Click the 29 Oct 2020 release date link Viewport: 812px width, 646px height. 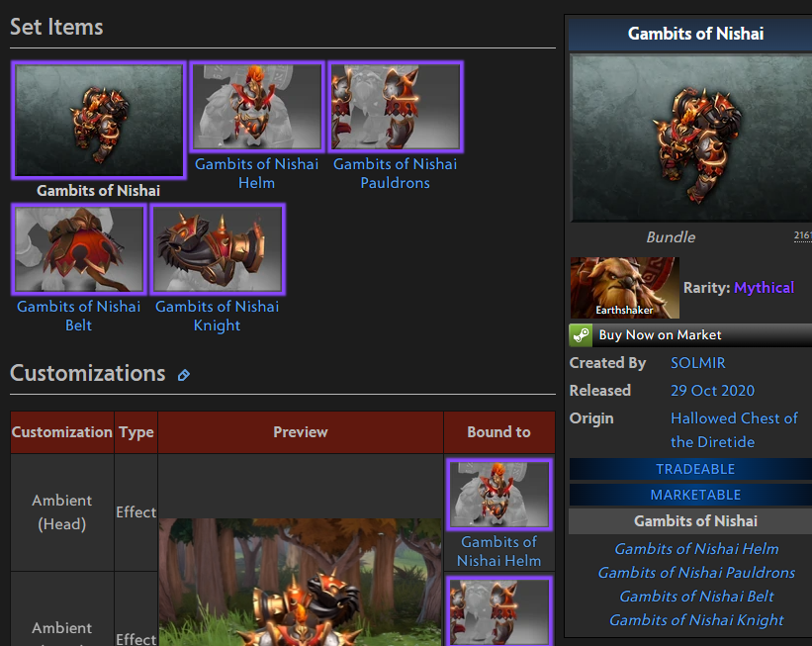(712, 390)
